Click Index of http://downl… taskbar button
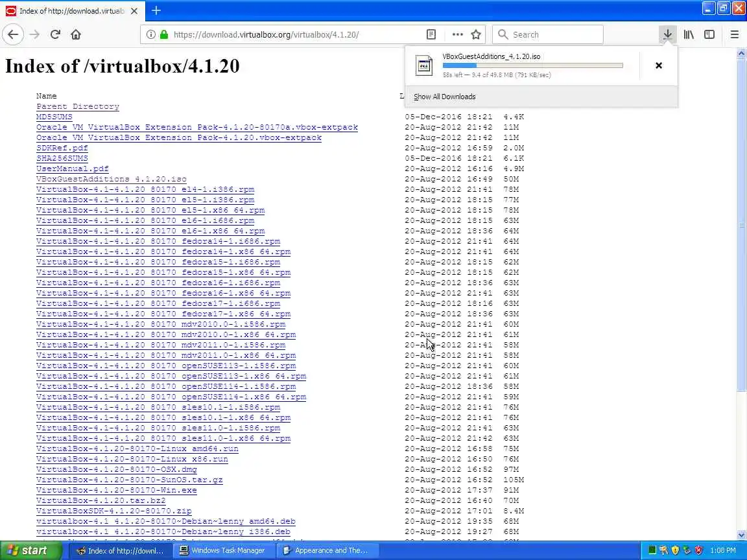This screenshot has height=560, width=747. [x=119, y=550]
